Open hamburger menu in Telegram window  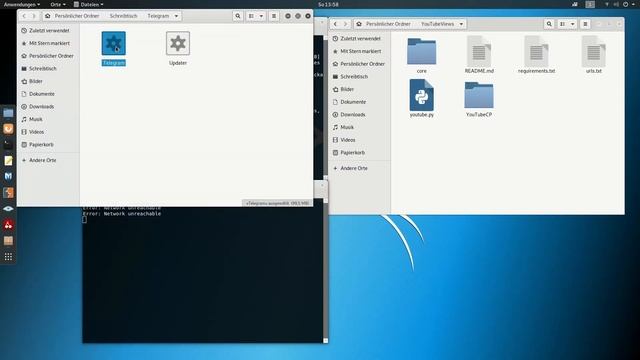point(274,16)
